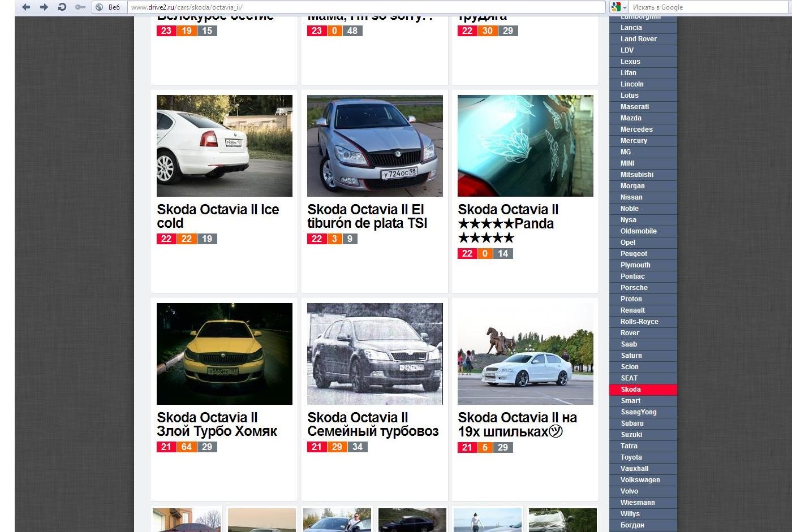The image size is (792, 532).
Task: Select Subaru in the brand list
Action: [x=643, y=423]
